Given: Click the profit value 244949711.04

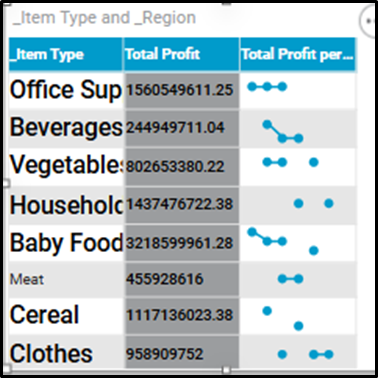Looking at the screenshot, I should tap(175, 128).
